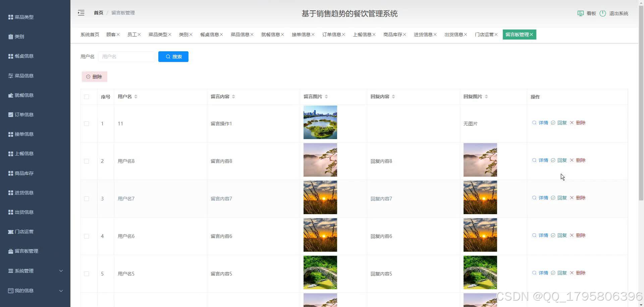Viewport: 644px width, 307px height.
Task: Close the 商品库存 tab with its X
Action: tap(405, 35)
